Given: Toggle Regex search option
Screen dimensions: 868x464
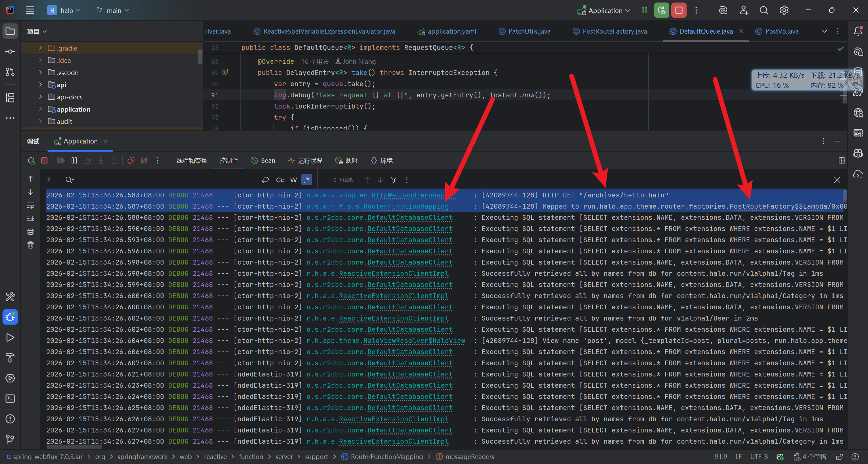Looking at the screenshot, I should click(x=307, y=180).
